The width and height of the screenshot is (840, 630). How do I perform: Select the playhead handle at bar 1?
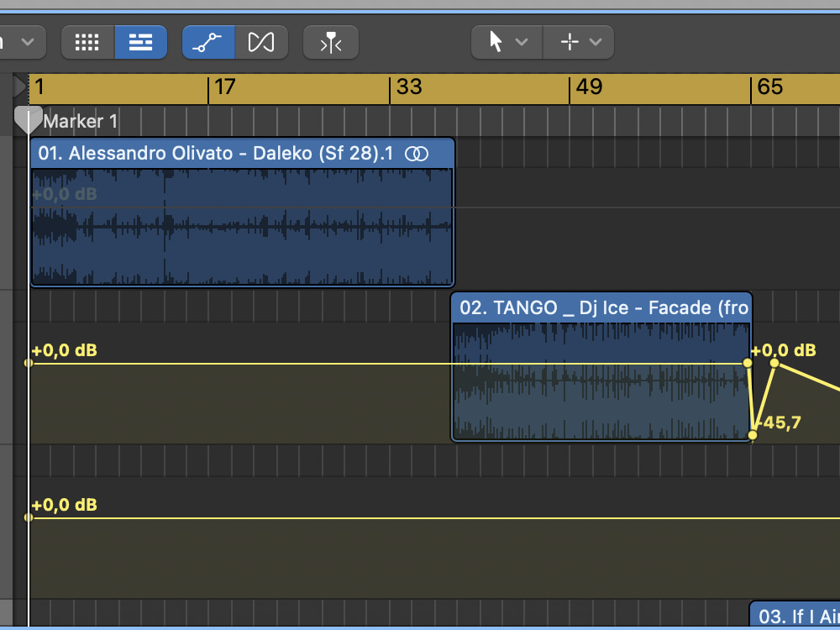[28, 119]
